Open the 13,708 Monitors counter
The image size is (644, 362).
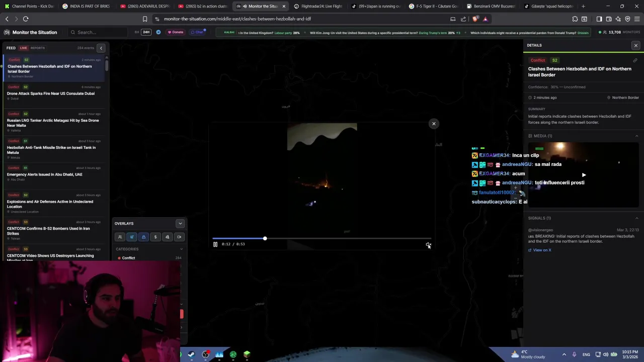[x=619, y=32]
